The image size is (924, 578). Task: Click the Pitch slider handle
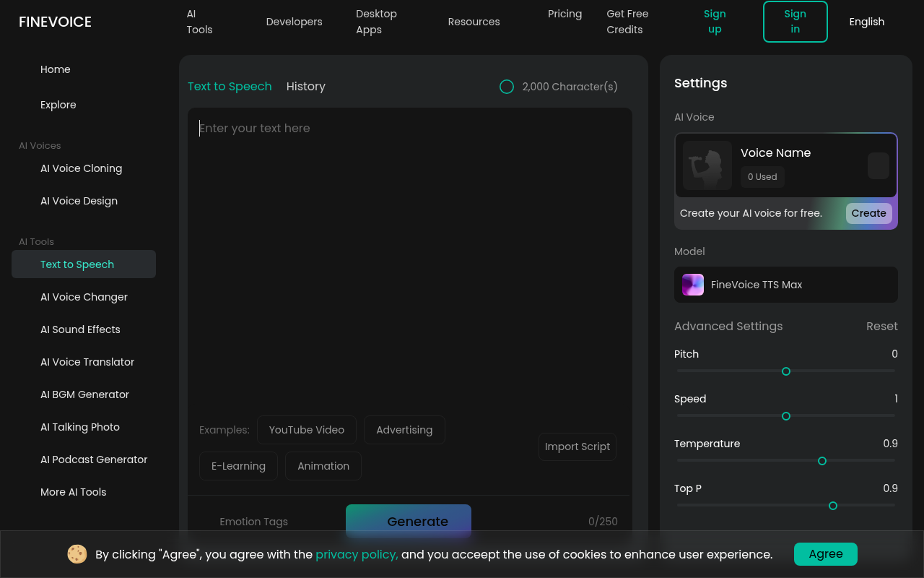pyautogui.click(x=786, y=371)
